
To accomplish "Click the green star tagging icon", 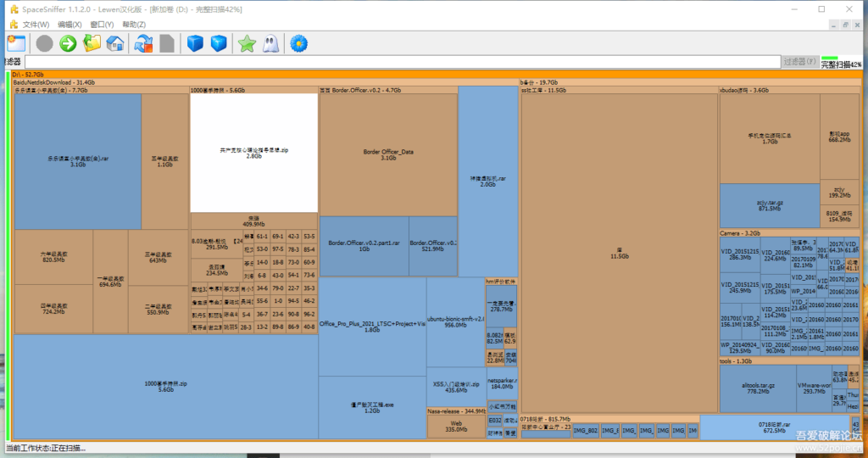I will (247, 42).
